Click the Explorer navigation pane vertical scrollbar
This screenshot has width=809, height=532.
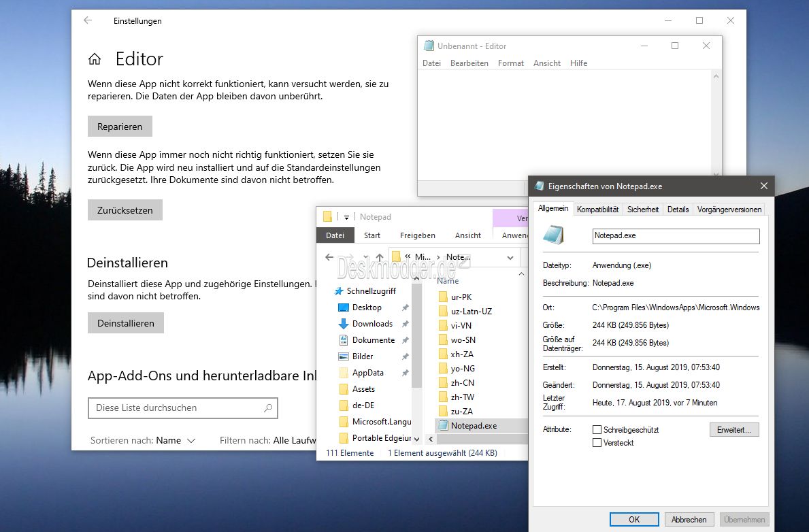coord(416,335)
